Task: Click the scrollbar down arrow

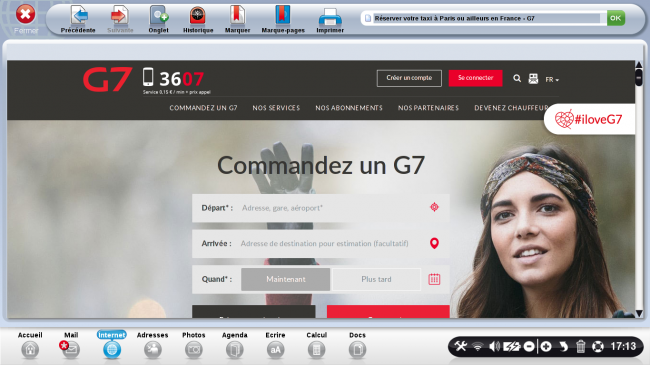Action: coord(639,313)
